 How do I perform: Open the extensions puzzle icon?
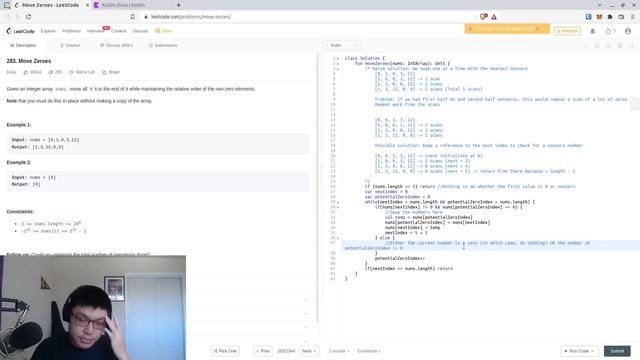tap(610, 17)
